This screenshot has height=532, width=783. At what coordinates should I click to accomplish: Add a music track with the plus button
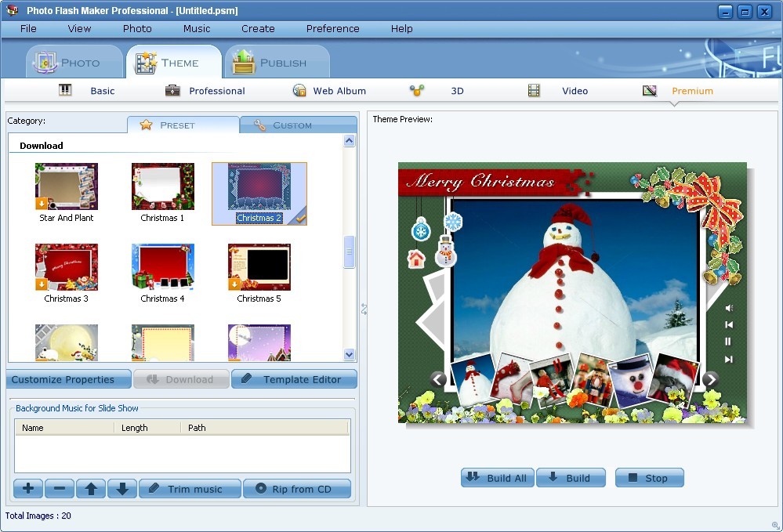click(28, 489)
